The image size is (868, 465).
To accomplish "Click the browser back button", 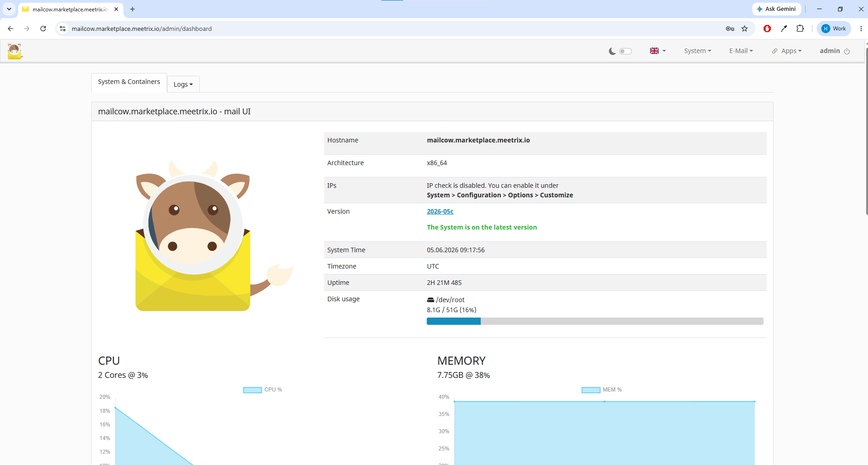I will (10, 29).
